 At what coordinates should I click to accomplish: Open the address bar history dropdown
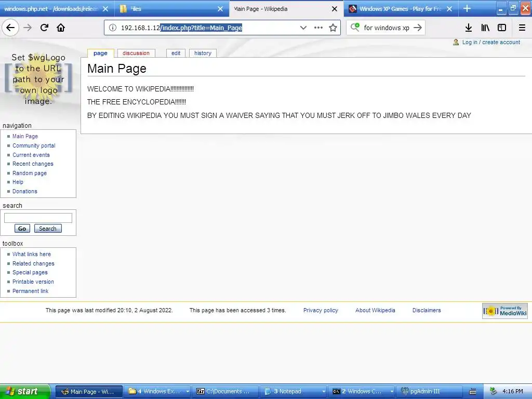pyautogui.click(x=303, y=28)
